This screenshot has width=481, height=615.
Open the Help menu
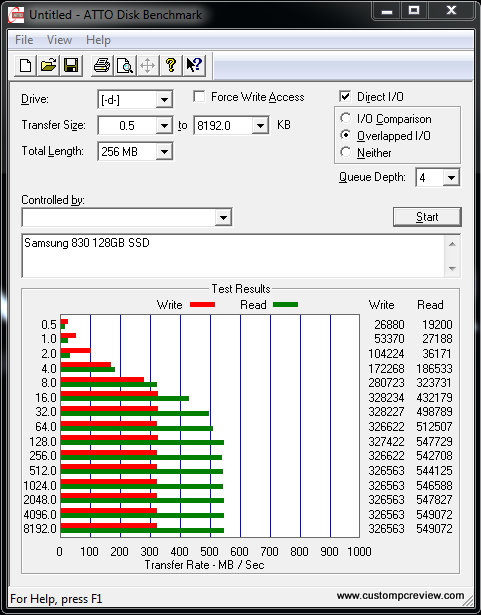98,40
